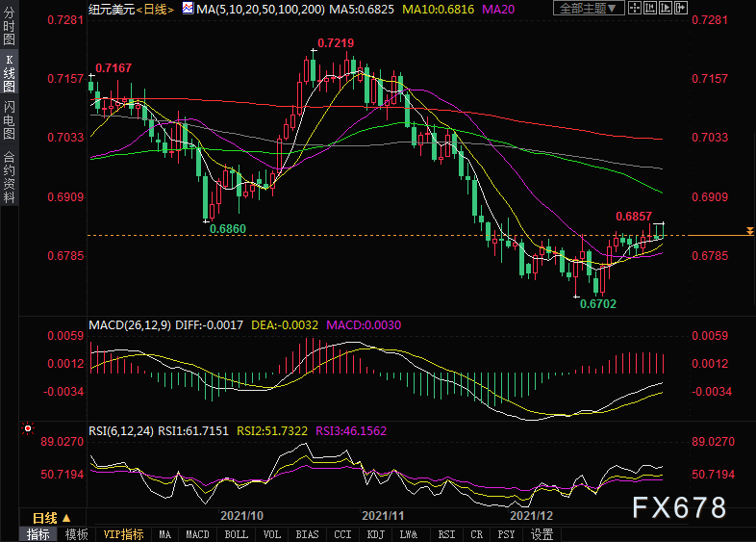The image size is (756, 542).
Task: Click the 0.7167 price annotation
Action: 113,68
